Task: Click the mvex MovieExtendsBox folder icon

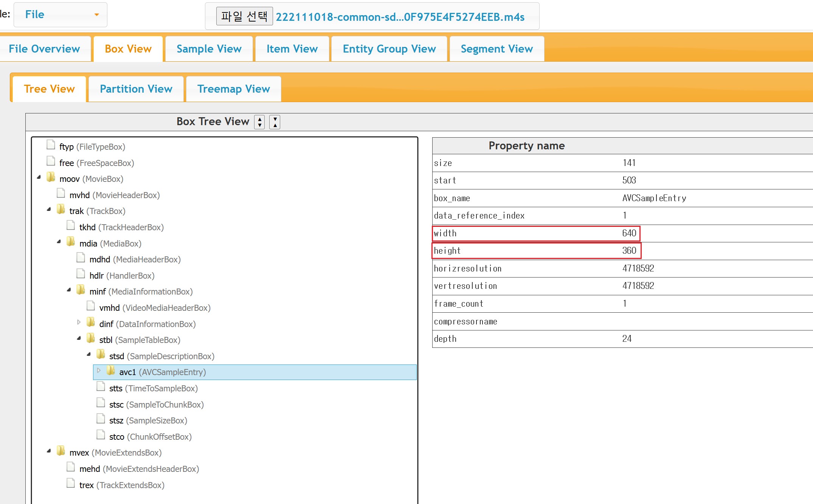Action: (x=61, y=451)
